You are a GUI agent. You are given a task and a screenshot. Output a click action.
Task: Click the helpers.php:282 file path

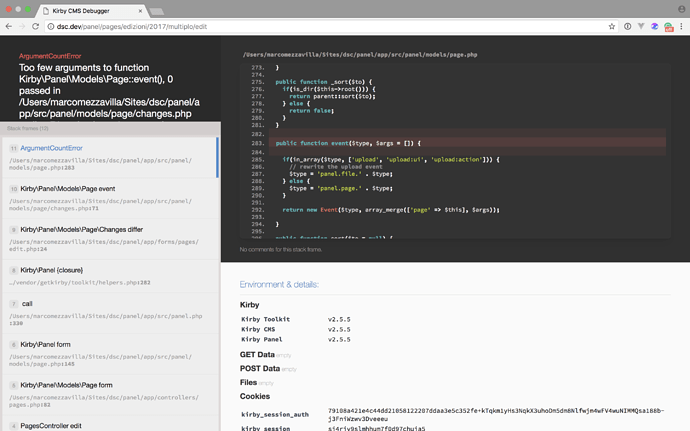click(x=80, y=283)
